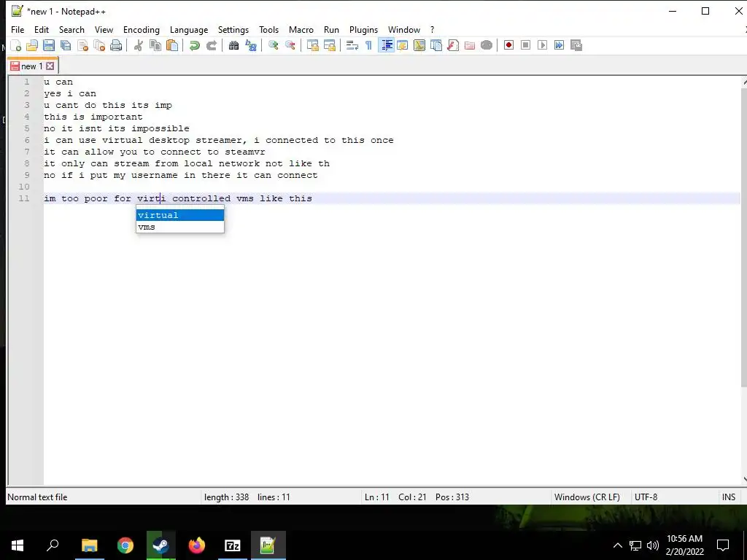
Task: Choose 'virtual' from the autocomplete list
Action: pos(180,215)
